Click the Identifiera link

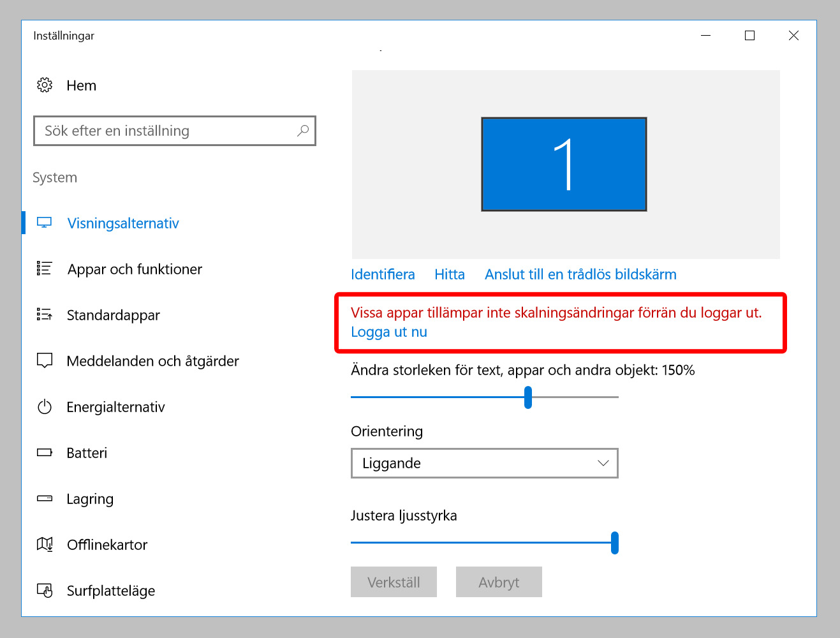(x=383, y=274)
